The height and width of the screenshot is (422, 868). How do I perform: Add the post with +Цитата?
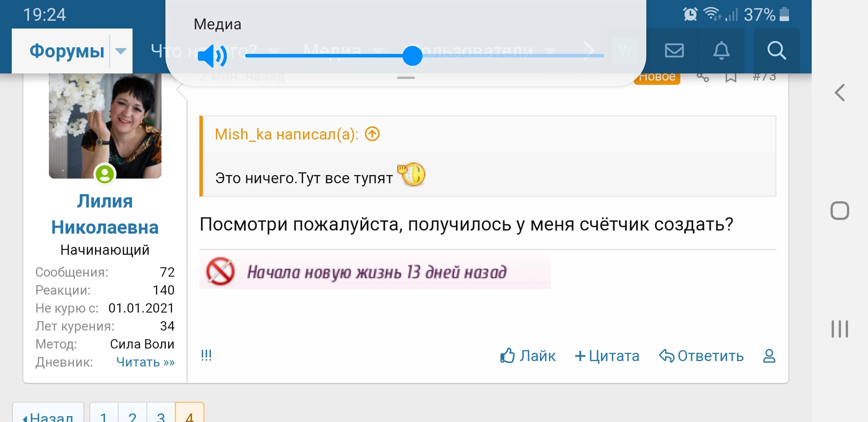point(607,356)
